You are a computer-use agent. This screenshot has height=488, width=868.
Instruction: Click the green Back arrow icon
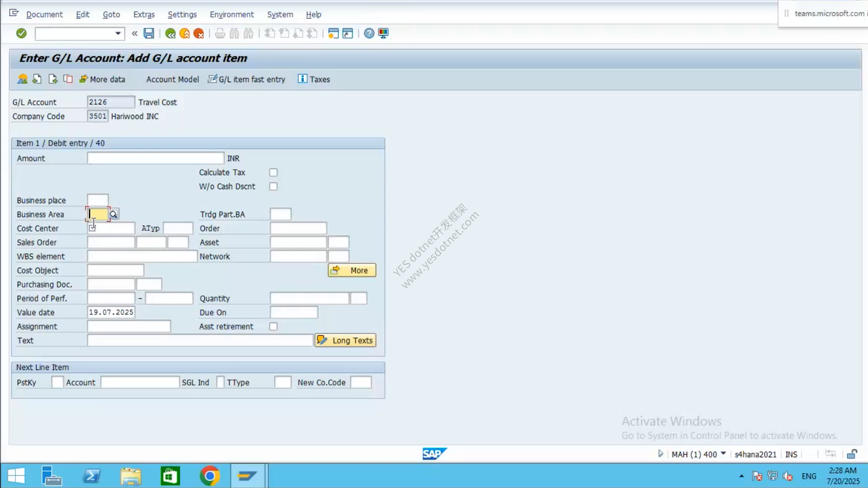click(x=170, y=33)
